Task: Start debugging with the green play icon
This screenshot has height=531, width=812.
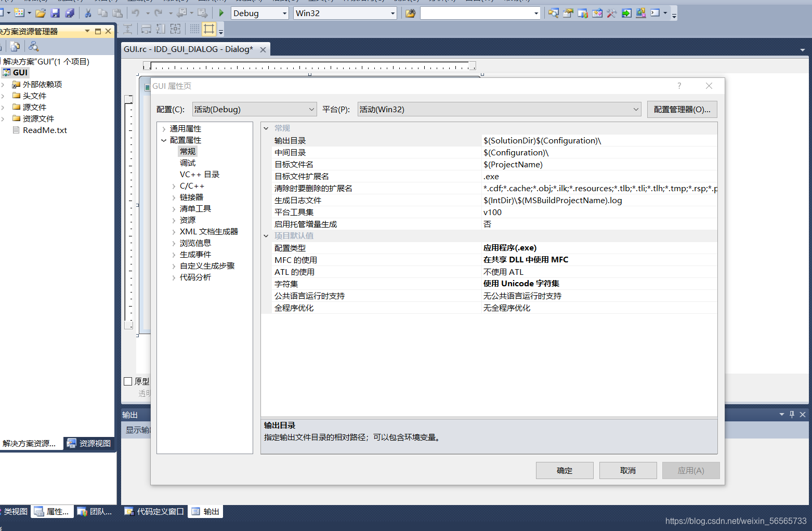Action: (221, 13)
